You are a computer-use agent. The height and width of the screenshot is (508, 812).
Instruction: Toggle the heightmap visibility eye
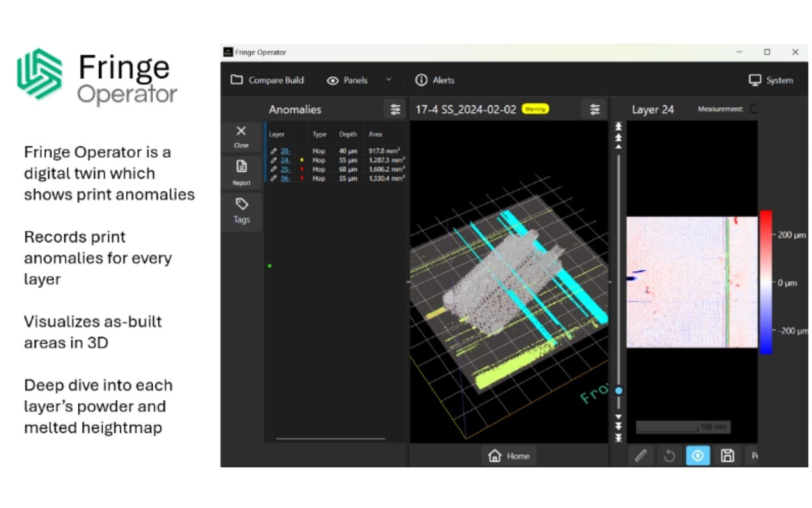click(x=698, y=456)
